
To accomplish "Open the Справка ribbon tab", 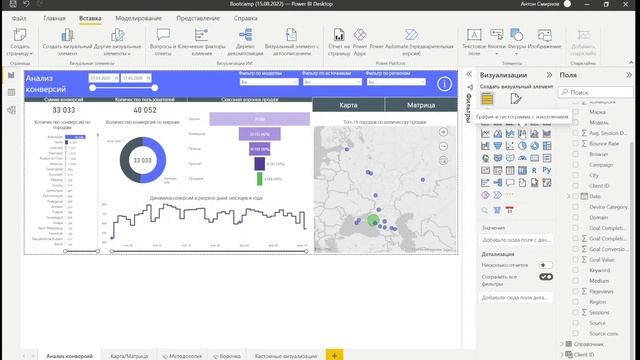I will click(x=245, y=18).
